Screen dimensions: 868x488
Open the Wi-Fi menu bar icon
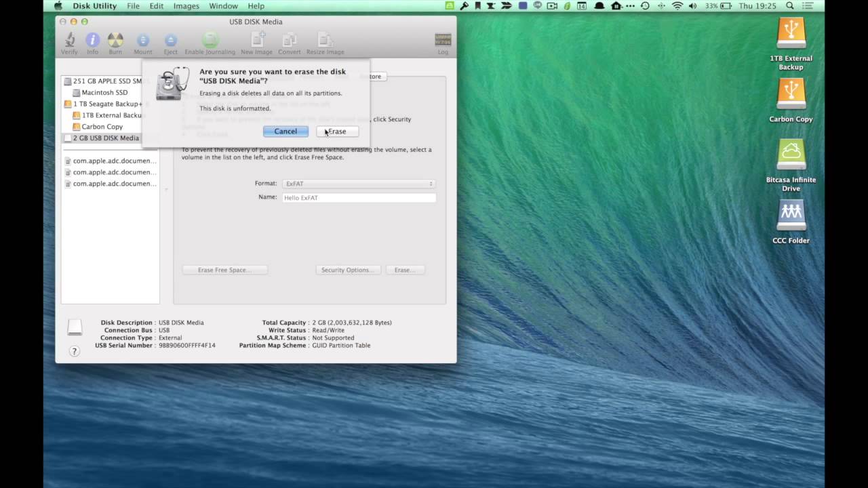tap(677, 5)
